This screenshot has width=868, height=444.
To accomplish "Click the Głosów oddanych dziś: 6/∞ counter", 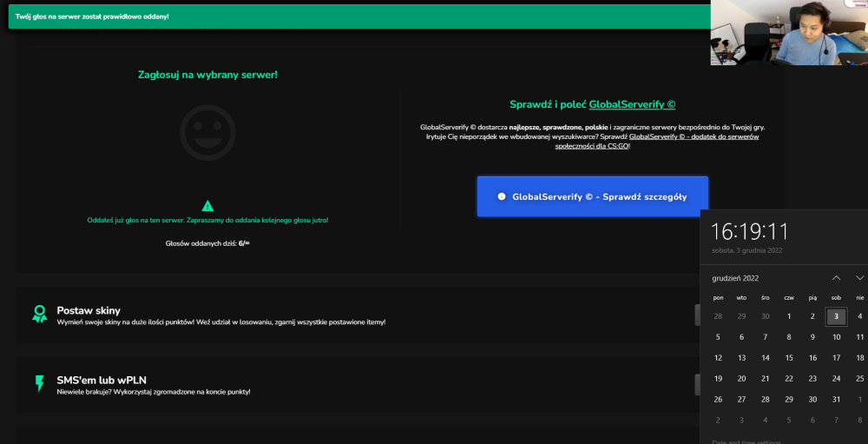I will [x=207, y=243].
